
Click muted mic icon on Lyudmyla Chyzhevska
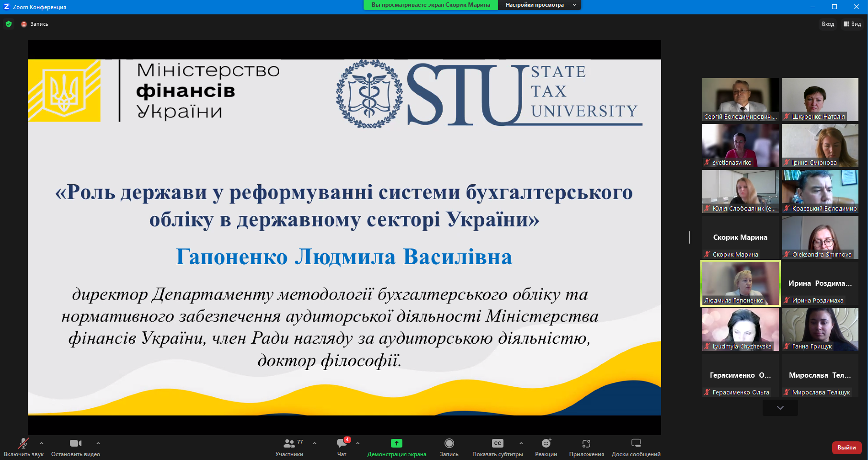coord(707,346)
